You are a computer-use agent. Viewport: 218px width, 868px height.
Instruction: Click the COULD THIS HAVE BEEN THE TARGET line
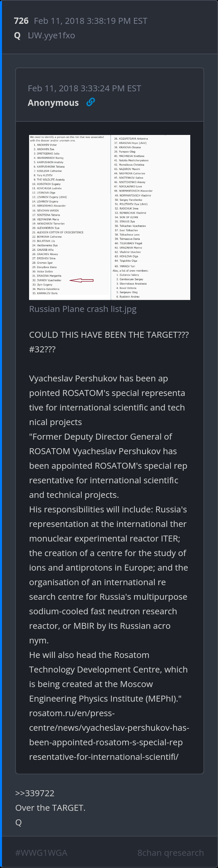pos(109,335)
